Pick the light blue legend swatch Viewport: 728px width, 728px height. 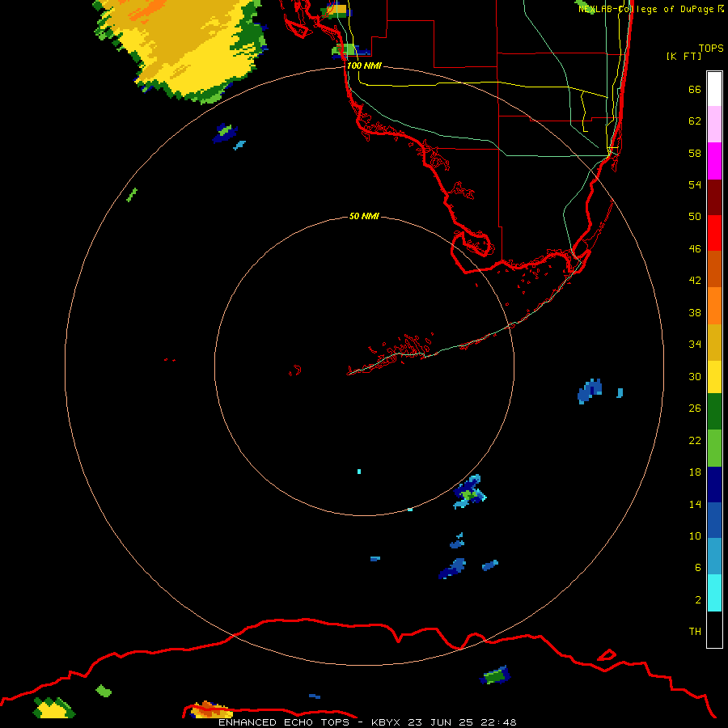click(x=714, y=557)
